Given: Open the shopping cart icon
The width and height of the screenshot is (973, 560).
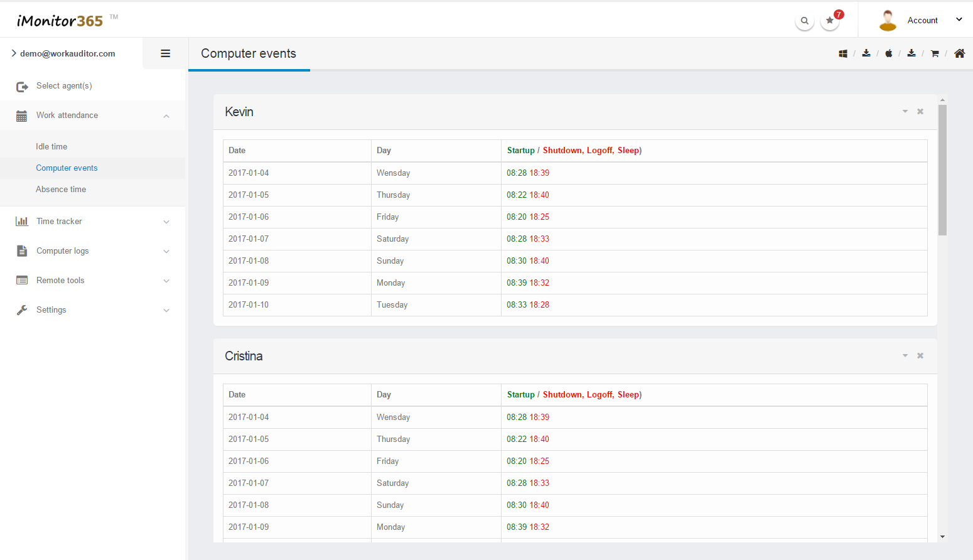Looking at the screenshot, I should point(935,54).
